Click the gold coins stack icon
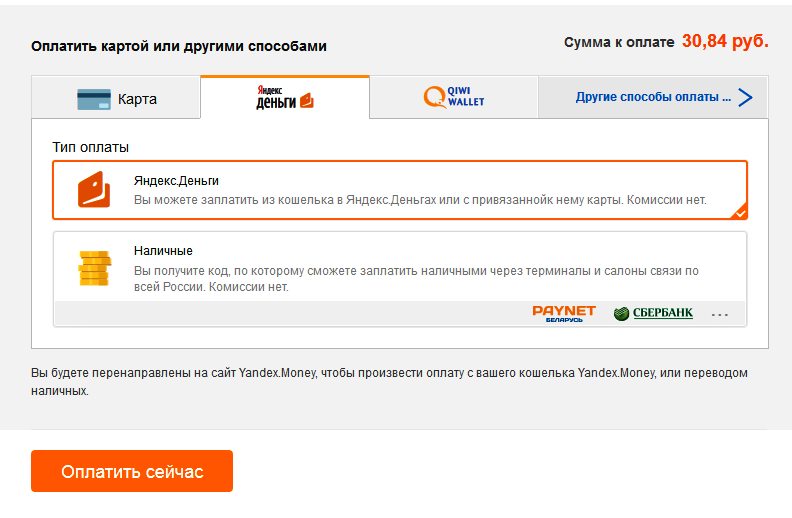Image resolution: width=792 pixels, height=518 pixels. (94, 268)
